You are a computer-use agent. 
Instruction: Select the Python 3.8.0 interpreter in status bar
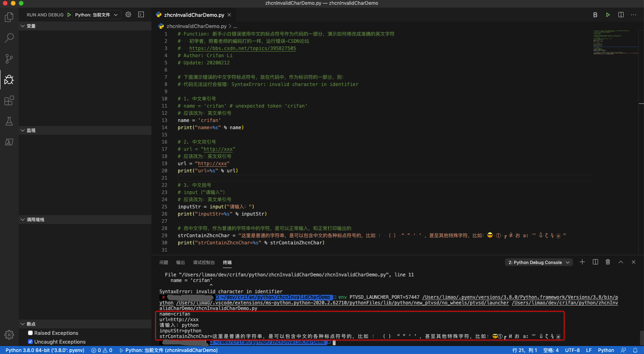coord(45,350)
